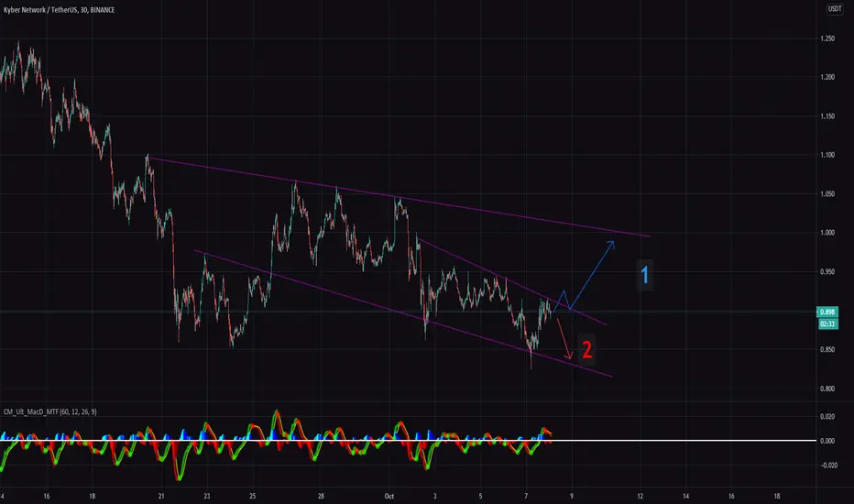The width and height of the screenshot is (854, 504).
Task: Click date 14 on the time axis
Action: (x=685, y=497)
